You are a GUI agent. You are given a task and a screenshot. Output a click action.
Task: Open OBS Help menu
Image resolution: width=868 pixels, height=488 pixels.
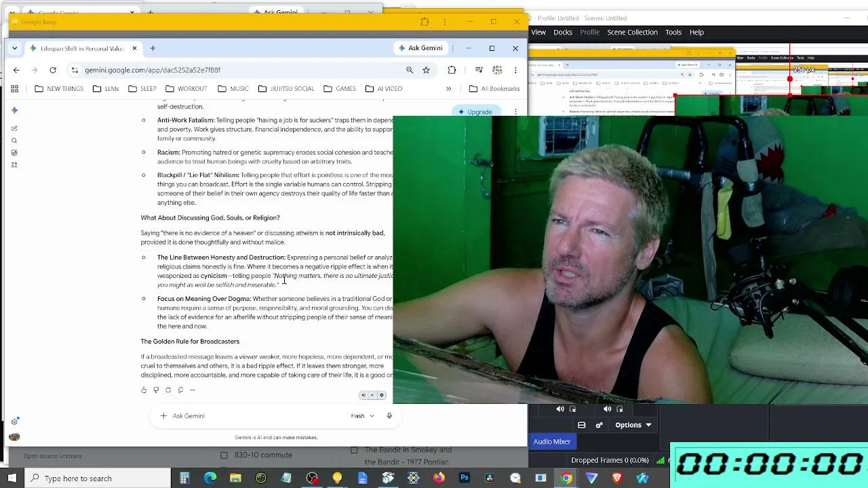click(x=696, y=32)
